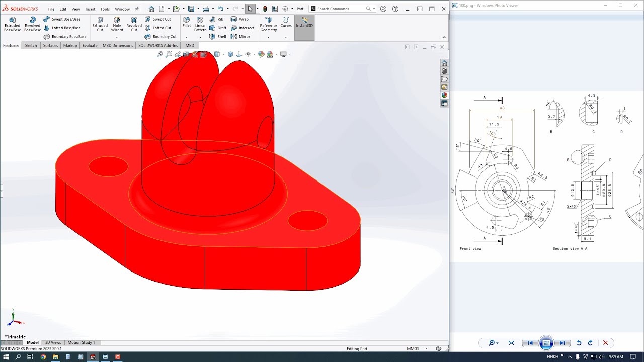Open the Reference Geometry tool
Viewport: 644px width, 362px height.
[x=268, y=24]
